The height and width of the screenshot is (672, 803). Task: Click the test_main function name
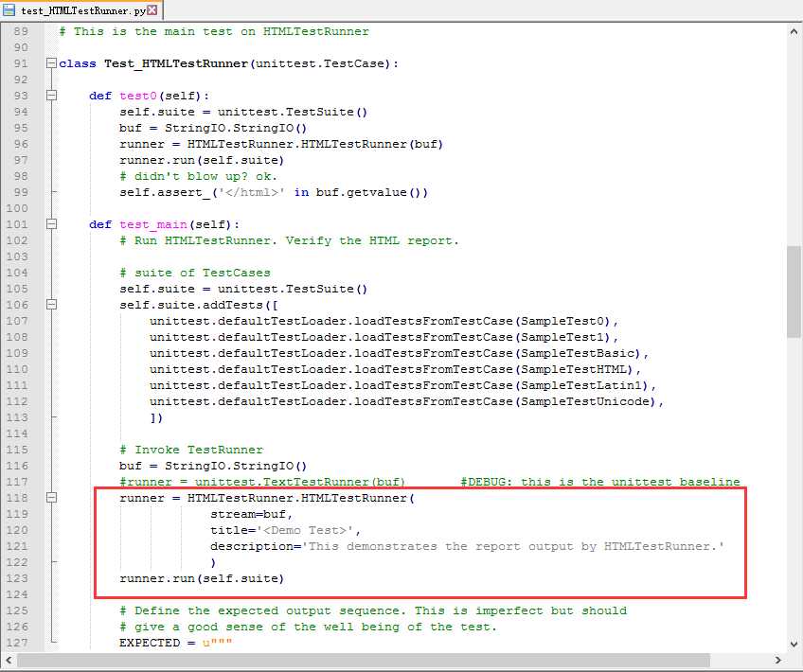[x=153, y=224]
